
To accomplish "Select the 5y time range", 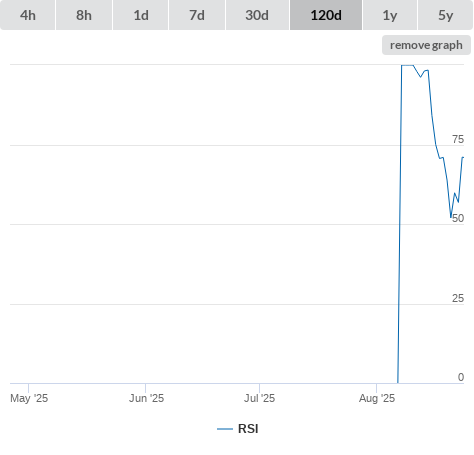I will click(445, 15).
